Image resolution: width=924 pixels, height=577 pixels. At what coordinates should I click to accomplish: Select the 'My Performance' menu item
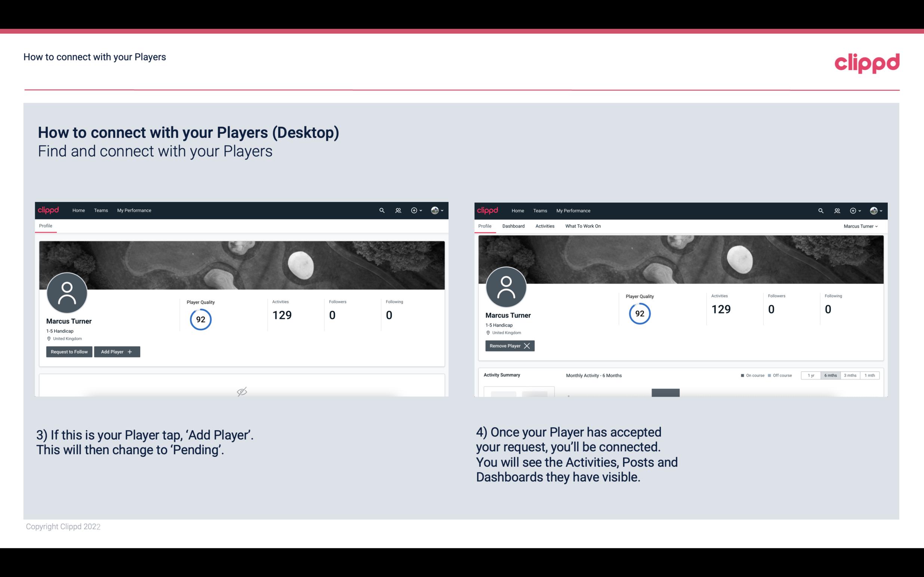[133, 210]
